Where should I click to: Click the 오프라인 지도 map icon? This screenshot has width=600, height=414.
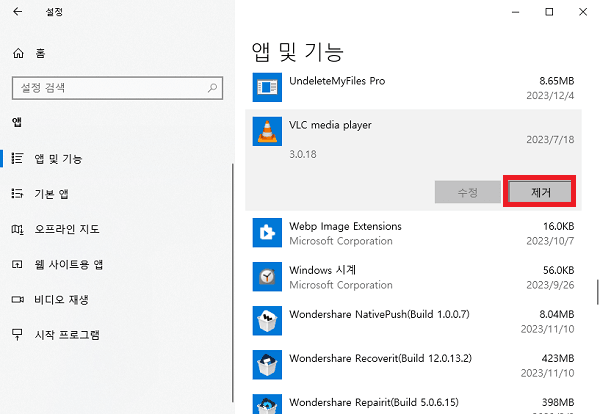click(x=17, y=229)
